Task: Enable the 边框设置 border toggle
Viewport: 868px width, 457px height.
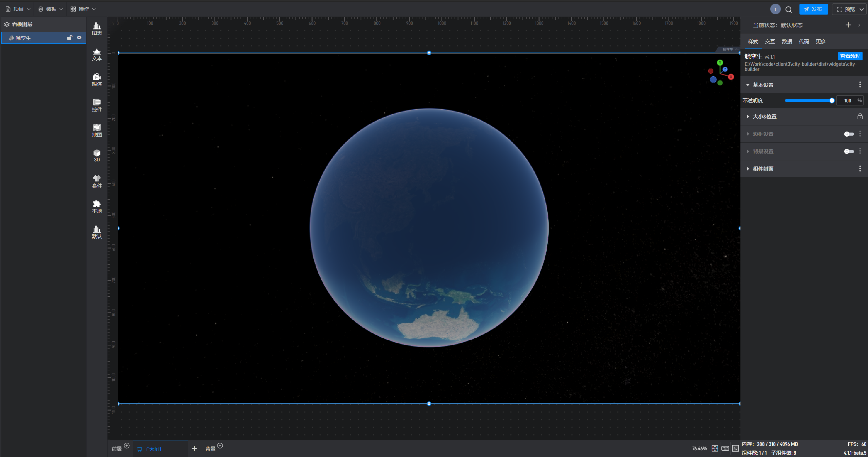Action: (849, 134)
